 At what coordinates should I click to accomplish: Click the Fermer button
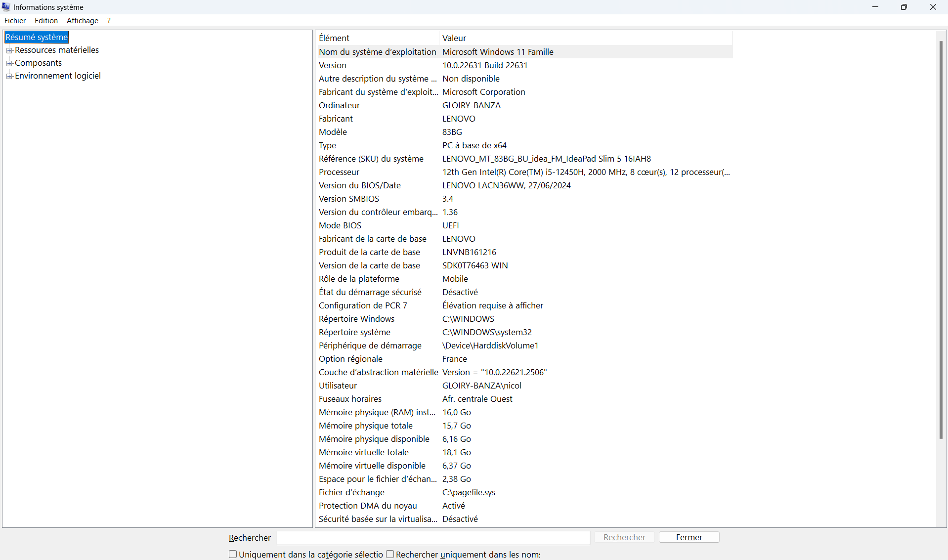689,537
